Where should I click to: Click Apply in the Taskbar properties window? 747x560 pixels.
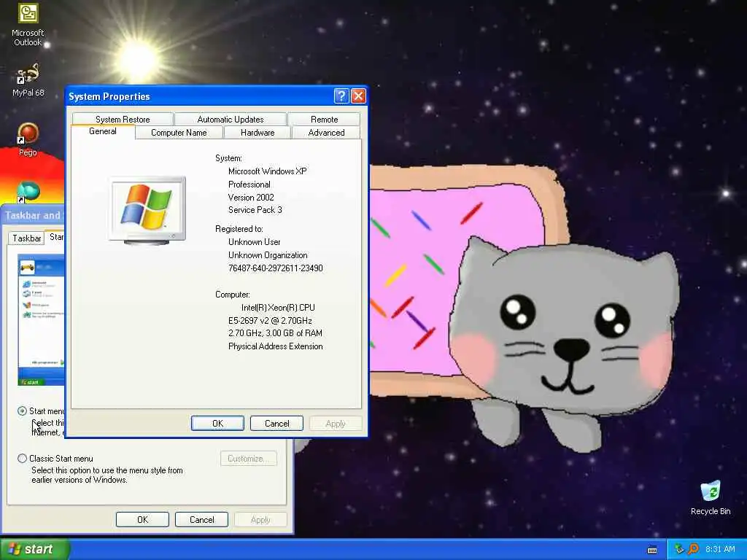click(260, 519)
